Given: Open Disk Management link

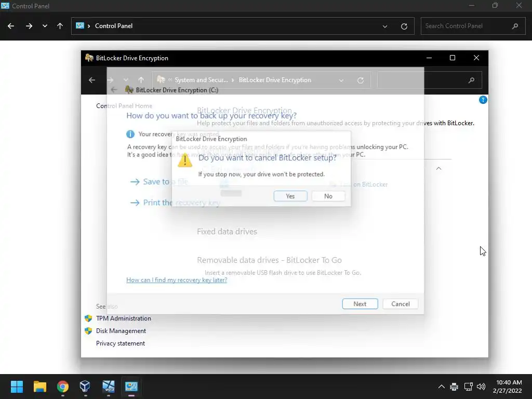Looking at the screenshot, I should [x=121, y=331].
